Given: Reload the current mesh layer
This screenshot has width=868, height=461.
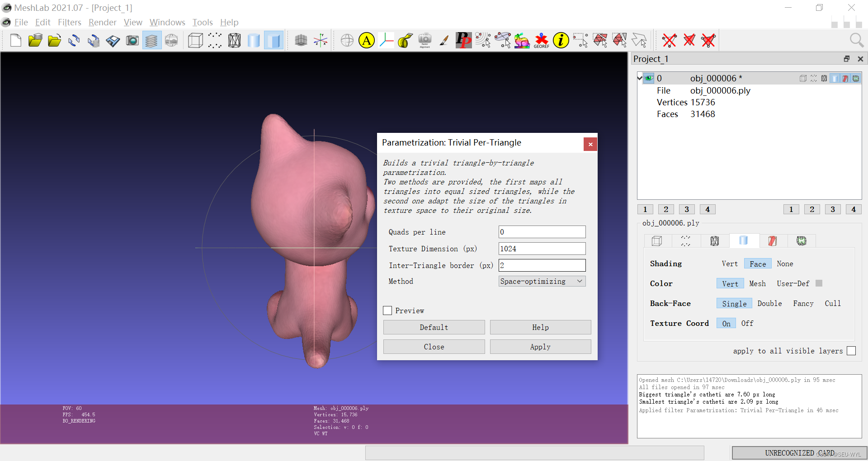Looking at the screenshot, I should 74,41.
